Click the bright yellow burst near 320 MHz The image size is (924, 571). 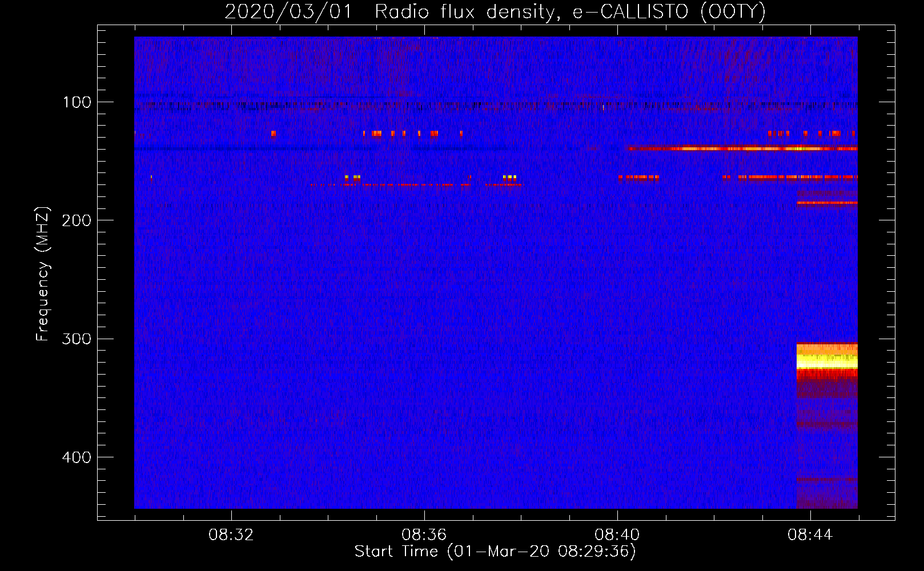tap(827, 360)
